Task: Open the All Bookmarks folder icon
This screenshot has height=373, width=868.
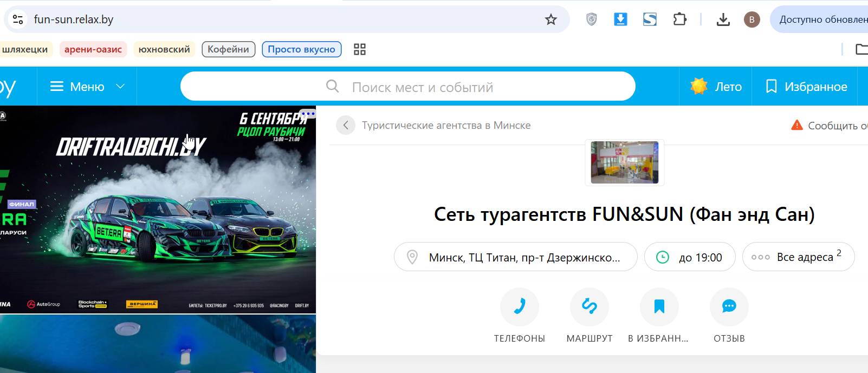Action: 861,49
